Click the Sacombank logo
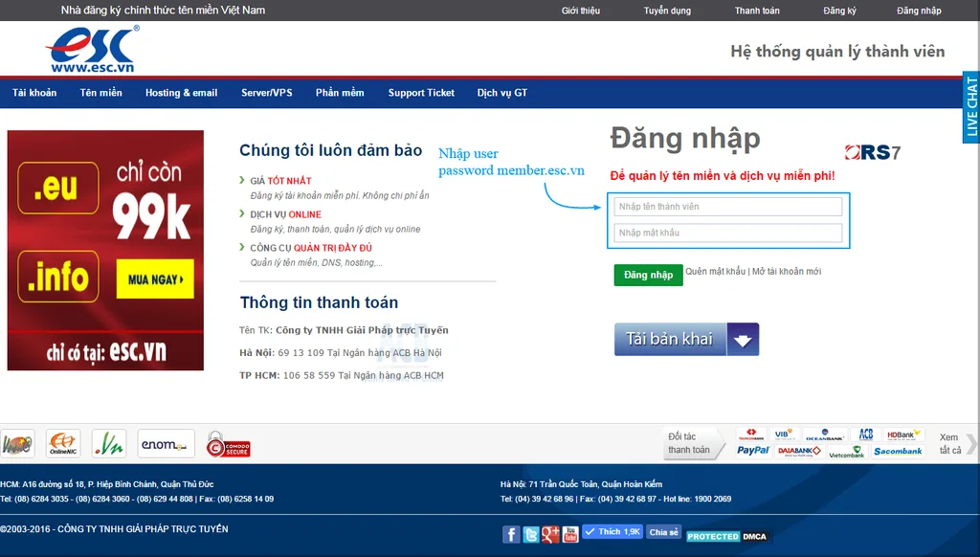Image resolution: width=980 pixels, height=557 pixels. click(x=898, y=451)
